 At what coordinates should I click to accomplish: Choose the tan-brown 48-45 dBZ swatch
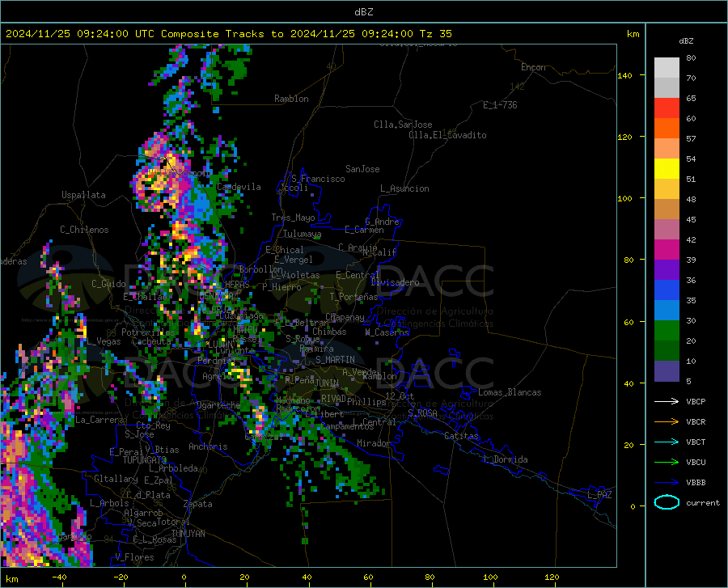coord(667,209)
